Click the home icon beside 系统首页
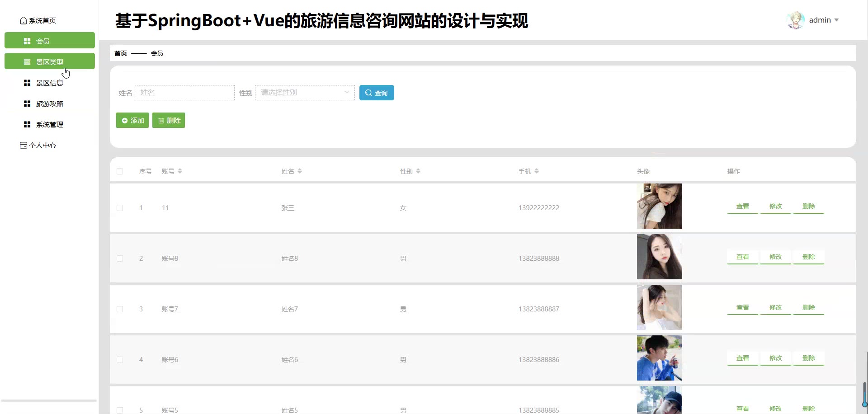This screenshot has height=414, width=868. click(24, 21)
